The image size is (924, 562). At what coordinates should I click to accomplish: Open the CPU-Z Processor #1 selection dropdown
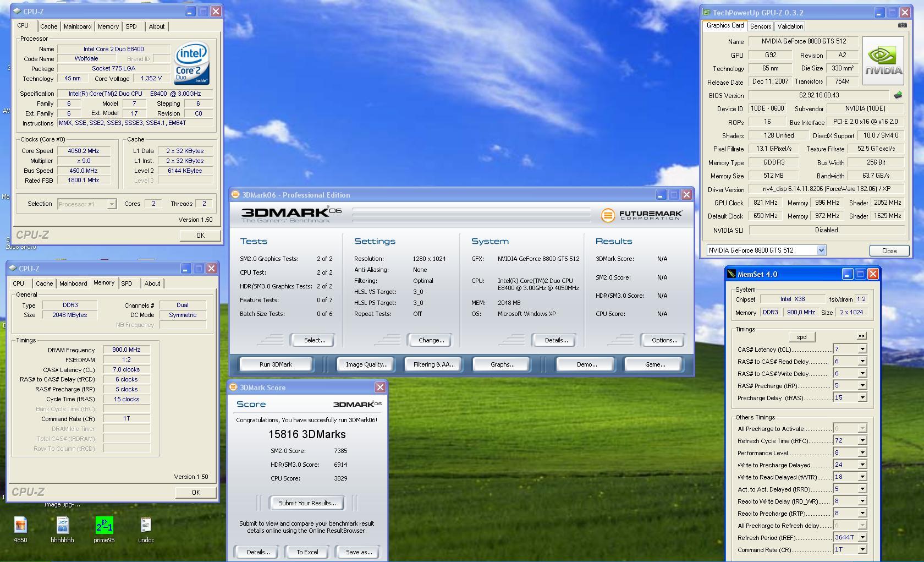(x=112, y=204)
